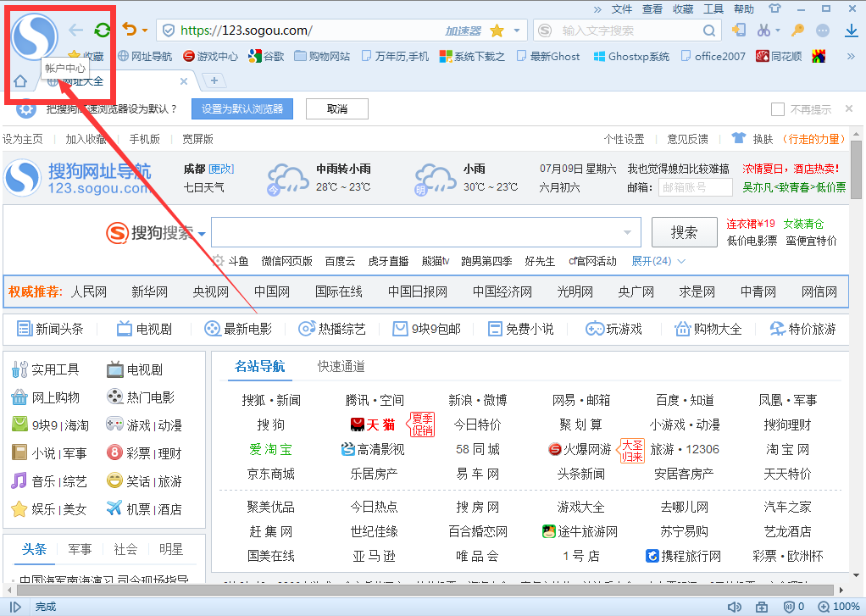Screen dimensions: 866x616
Task: Click the 最新电影 film reel icon
Action: coord(212,329)
